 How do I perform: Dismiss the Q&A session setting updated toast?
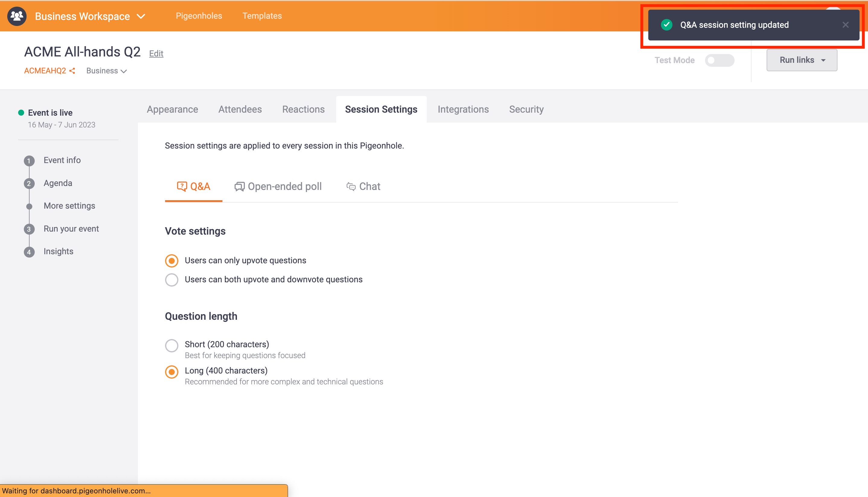[x=845, y=25]
